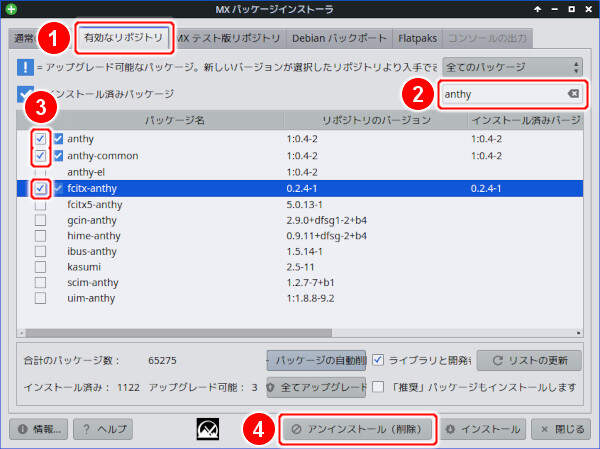The image size is (600, 449).
Task: Click 全てアップグレード button
Action: (x=316, y=387)
